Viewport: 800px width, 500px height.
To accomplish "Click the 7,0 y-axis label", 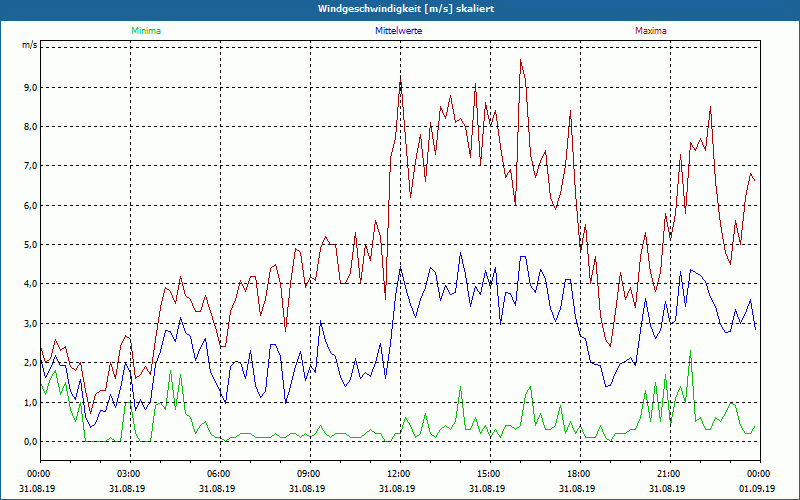I will point(31,166).
